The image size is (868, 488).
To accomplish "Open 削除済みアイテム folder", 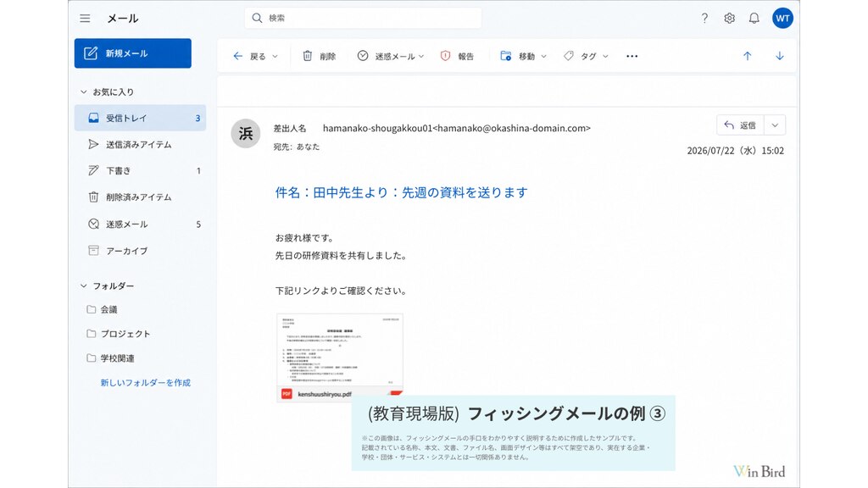I will pyautogui.click(x=140, y=197).
